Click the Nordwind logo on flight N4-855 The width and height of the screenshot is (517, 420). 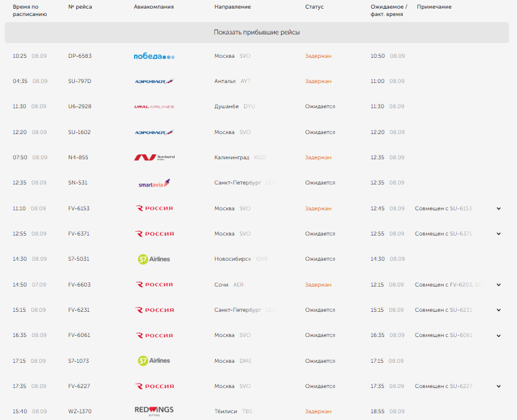[x=154, y=157]
